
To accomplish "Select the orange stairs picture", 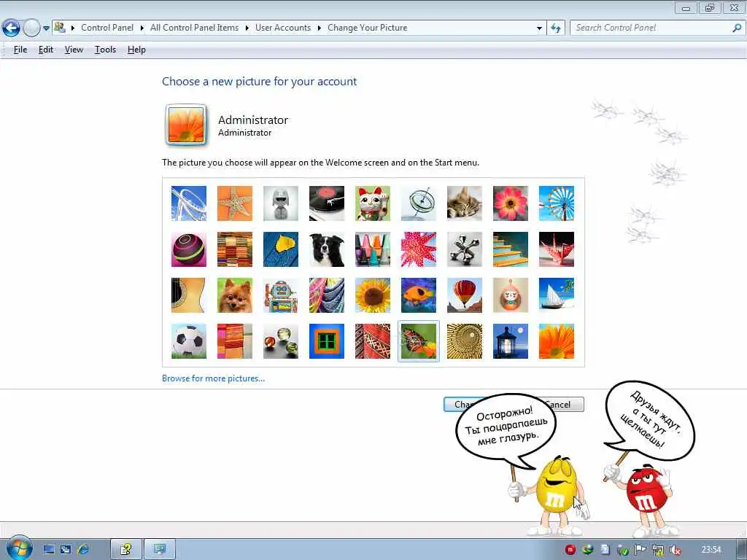I will click(x=511, y=249).
